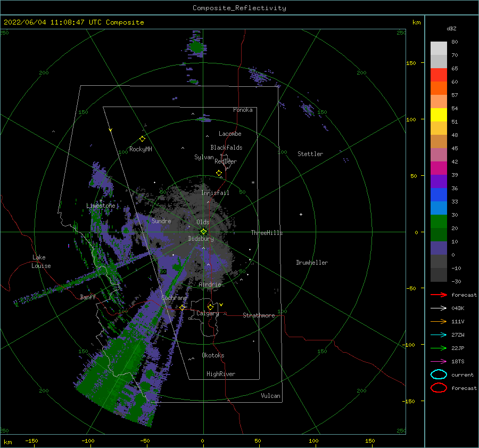Click the dBZ legend heading
Image resolution: width=479 pixels, height=448 pixels.
451,28
